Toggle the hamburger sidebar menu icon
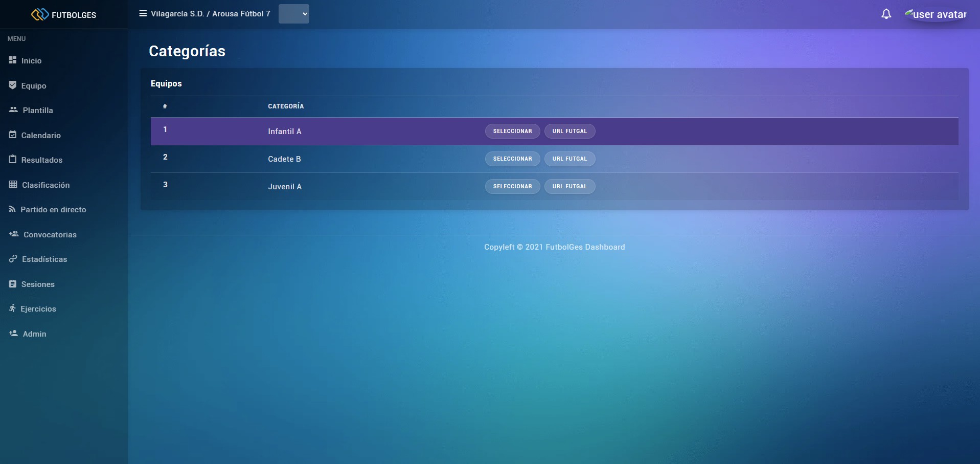The width and height of the screenshot is (980, 464). (143, 14)
